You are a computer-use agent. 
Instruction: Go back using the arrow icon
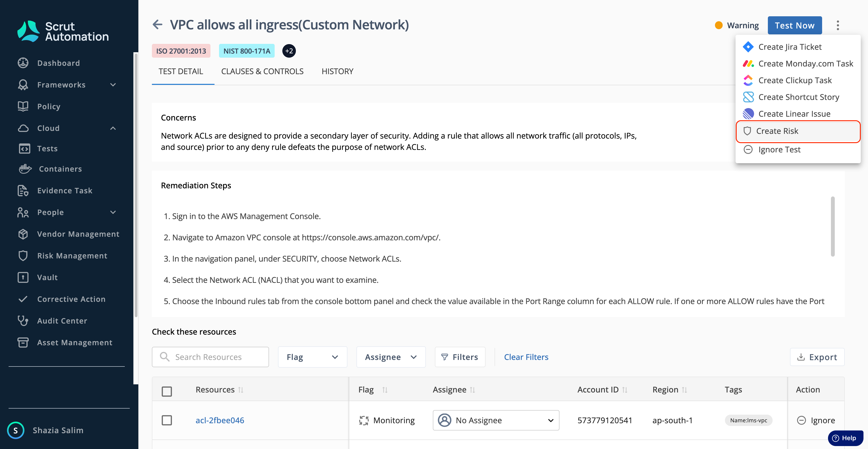(x=158, y=24)
